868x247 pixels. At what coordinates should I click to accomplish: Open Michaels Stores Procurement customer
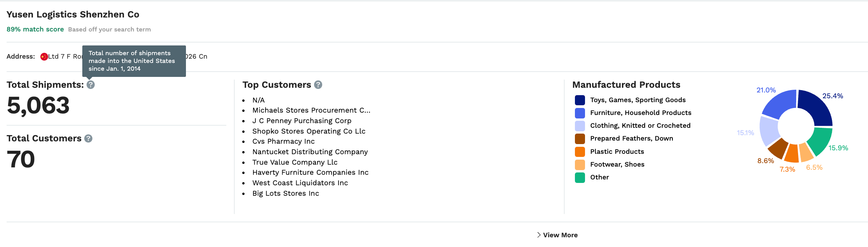pos(311,110)
